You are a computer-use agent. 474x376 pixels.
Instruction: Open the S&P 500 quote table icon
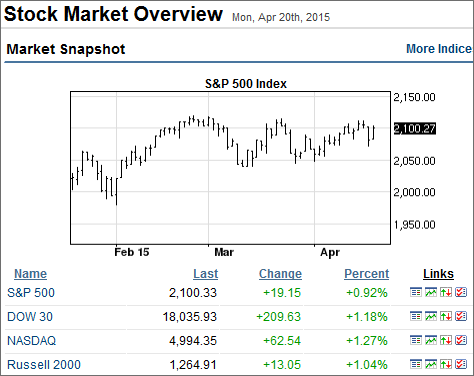coord(416,292)
